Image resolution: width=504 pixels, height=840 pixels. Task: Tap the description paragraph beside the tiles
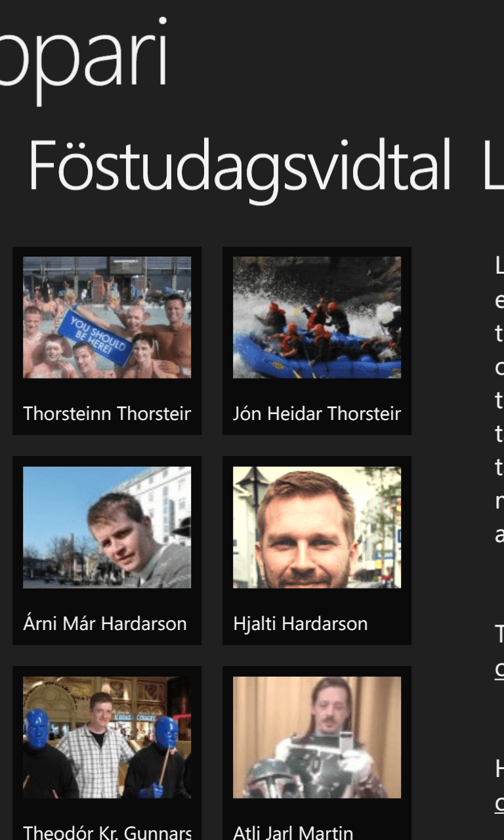[499, 400]
